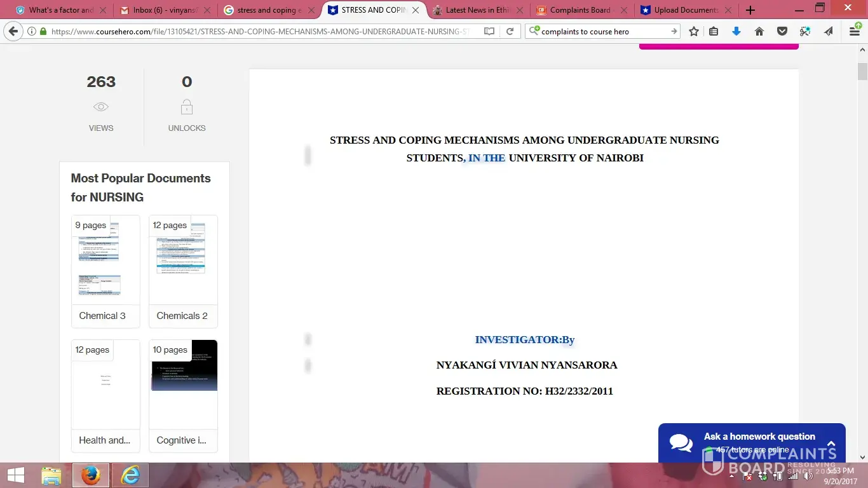Click the browser back arrow button
Screen dimensions: 868x488
click(x=13, y=32)
